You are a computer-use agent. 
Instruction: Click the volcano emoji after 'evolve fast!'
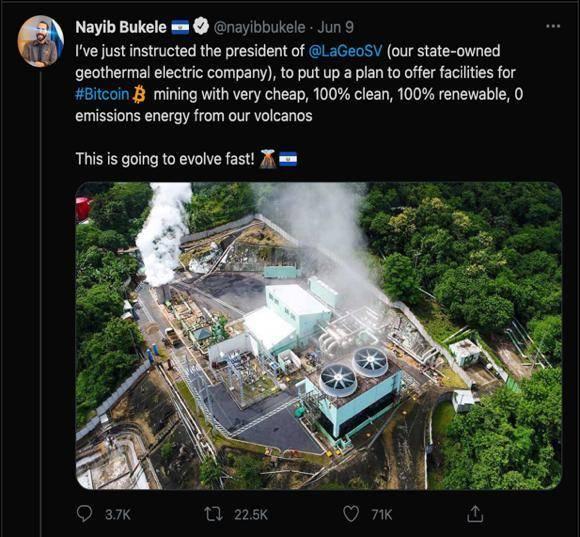pos(267,159)
